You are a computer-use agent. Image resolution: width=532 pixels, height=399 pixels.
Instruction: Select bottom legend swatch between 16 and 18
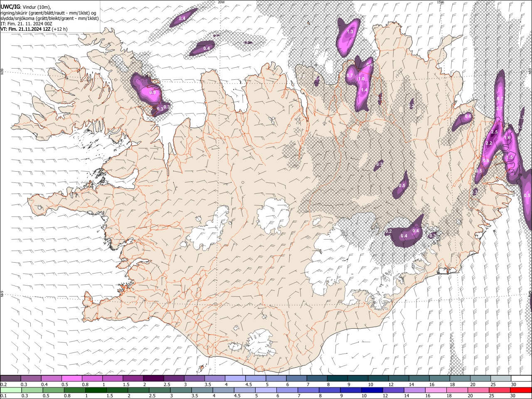click(x=435, y=390)
